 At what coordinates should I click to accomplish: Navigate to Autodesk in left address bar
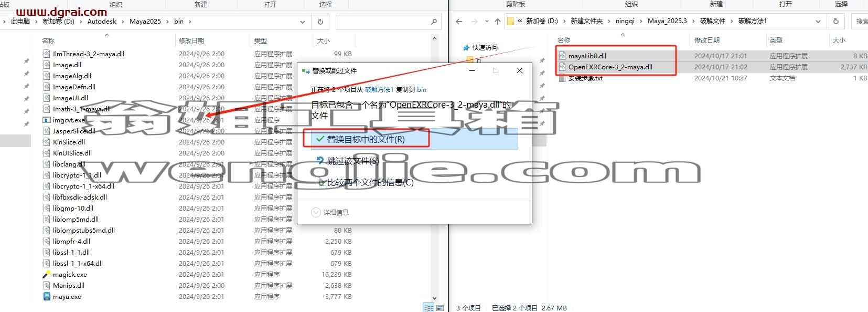(102, 22)
